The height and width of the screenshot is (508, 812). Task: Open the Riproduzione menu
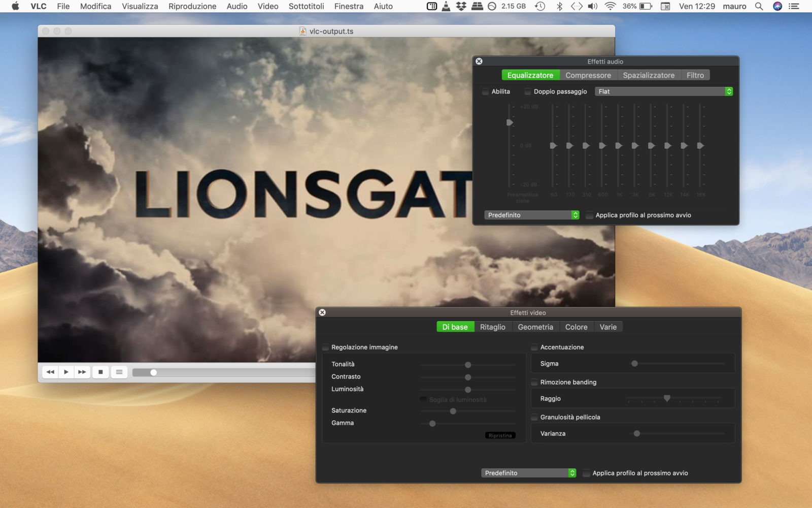192,6
